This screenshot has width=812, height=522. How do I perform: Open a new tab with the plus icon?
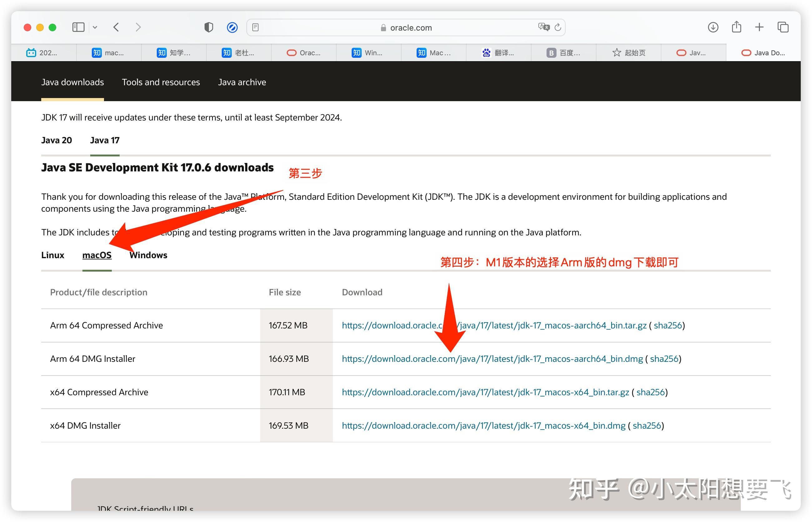pyautogui.click(x=759, y=27)
